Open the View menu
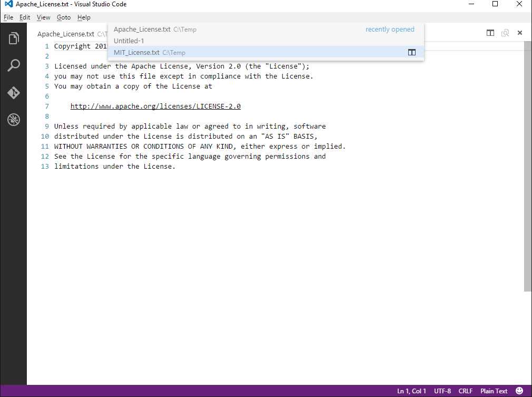 pos(43,17)
